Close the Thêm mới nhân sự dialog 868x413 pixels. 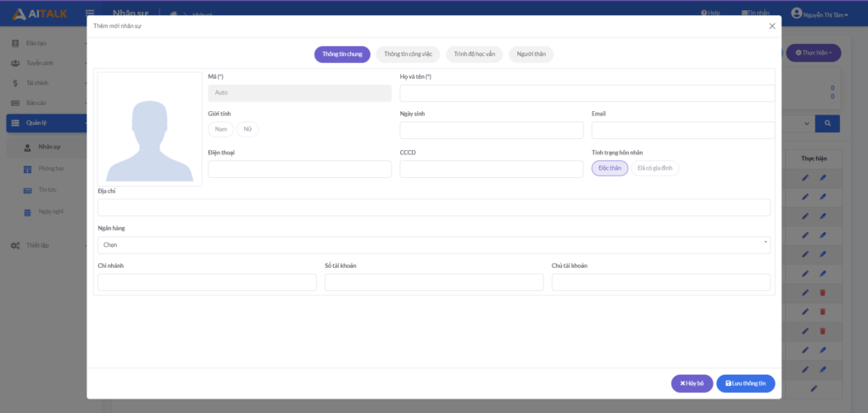[x=771, y=26]
